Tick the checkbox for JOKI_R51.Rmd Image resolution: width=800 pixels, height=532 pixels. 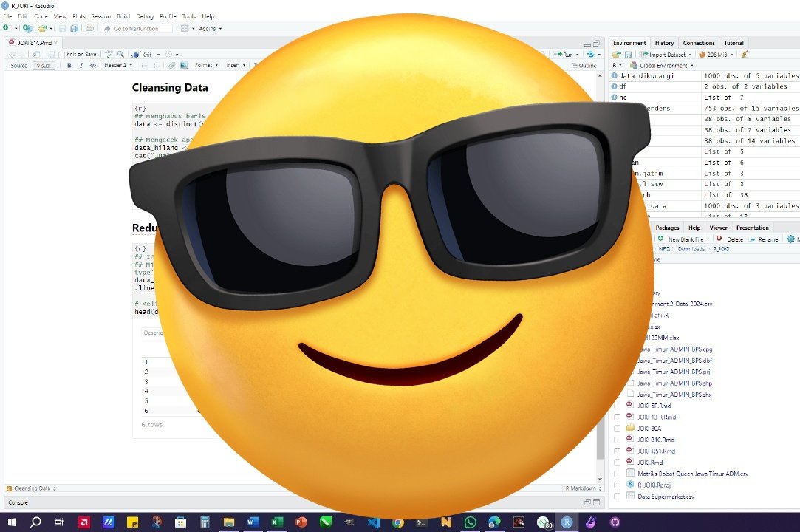coord(617,451)
